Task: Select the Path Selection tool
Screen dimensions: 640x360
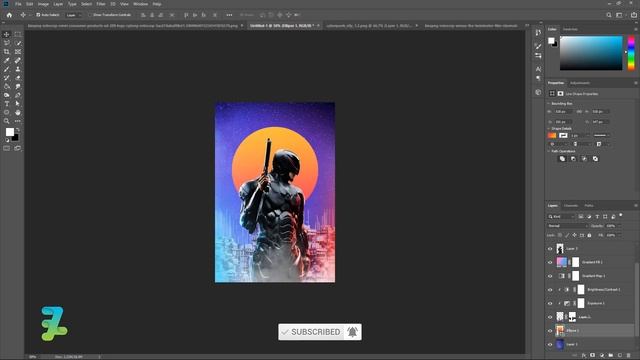Action: coord(18,104)
